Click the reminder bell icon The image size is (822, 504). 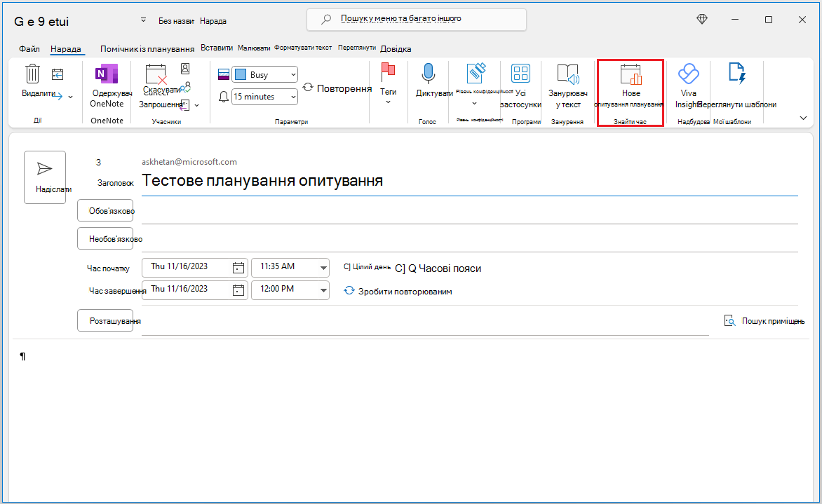pyautogui.click(x=224, y=97)
